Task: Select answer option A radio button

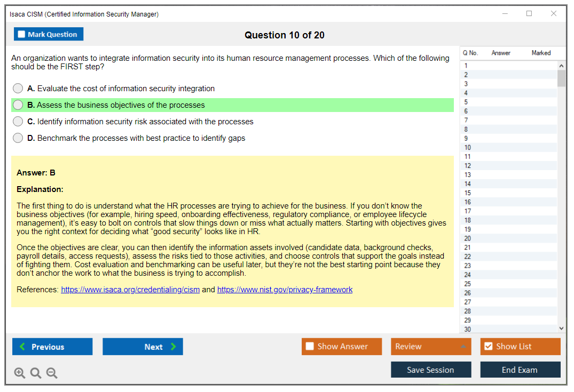Action: pos(18,88)
